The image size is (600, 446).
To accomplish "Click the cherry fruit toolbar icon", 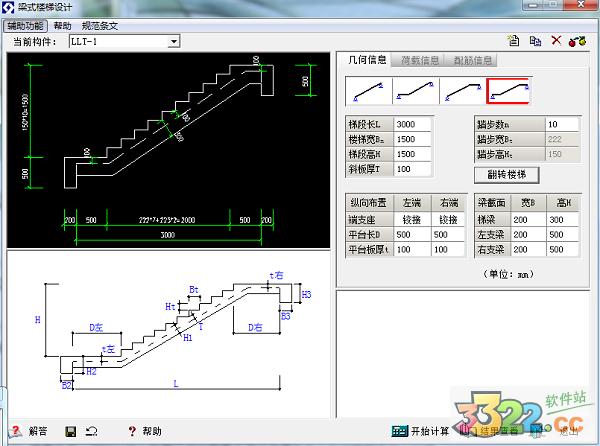I will point(577,41).
